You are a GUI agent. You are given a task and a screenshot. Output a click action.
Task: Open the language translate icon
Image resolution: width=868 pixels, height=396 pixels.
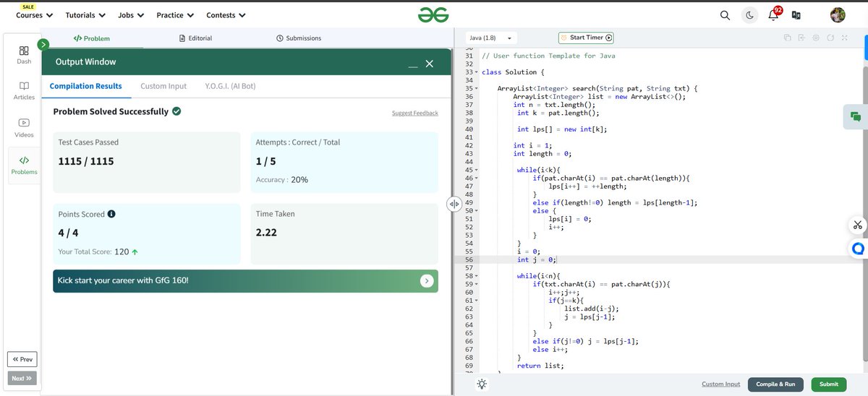(x=796, y=15)
